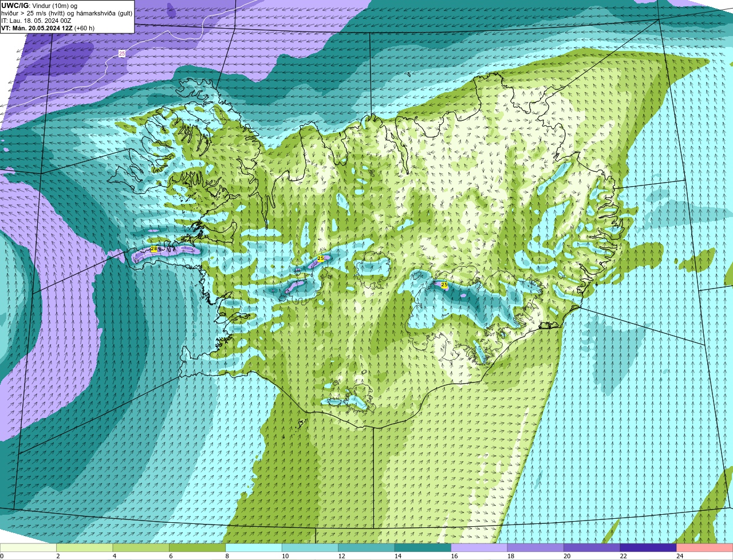Select the legend scale label "20"
The height and width of the screenshot is (560, 733).
(x=567, y=556)
